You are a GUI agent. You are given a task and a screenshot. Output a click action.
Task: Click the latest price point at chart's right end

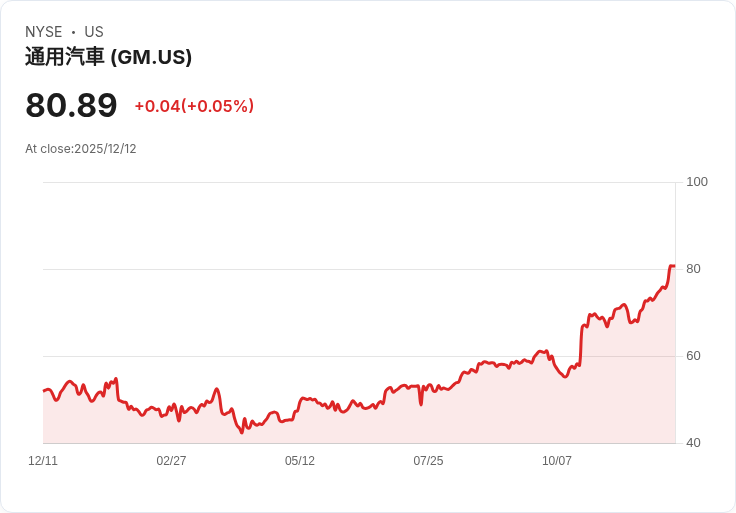[674, 266]
